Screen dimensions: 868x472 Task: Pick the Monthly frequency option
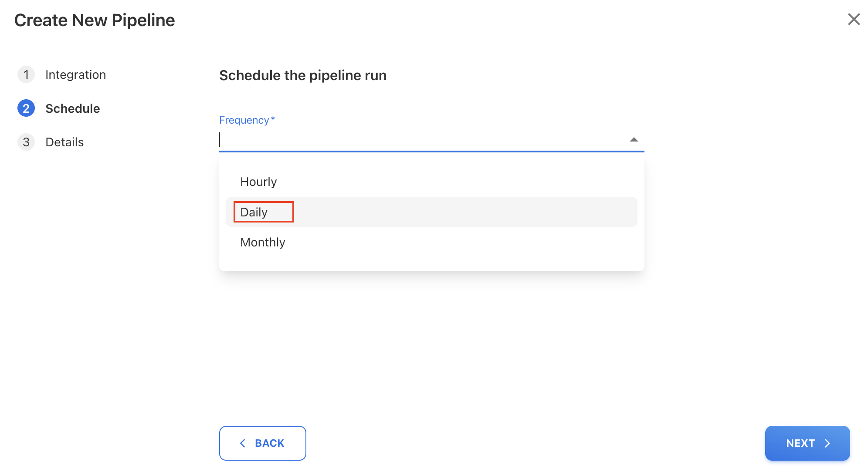pyautogui.click(x=263, y=243)
